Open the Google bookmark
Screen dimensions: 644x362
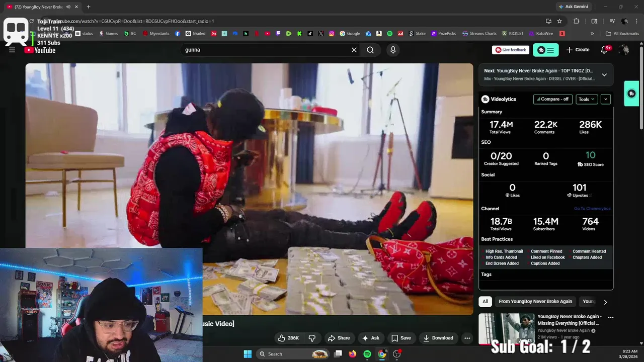click(350, 34)
